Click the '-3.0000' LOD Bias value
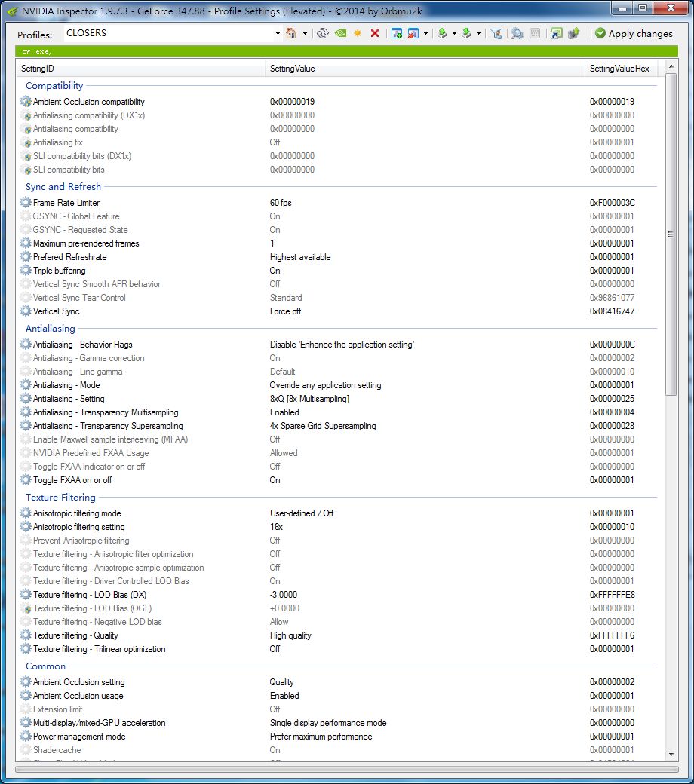Image resolution: width=694 pixels, height=784 pixels. click(x=284, y=595)
